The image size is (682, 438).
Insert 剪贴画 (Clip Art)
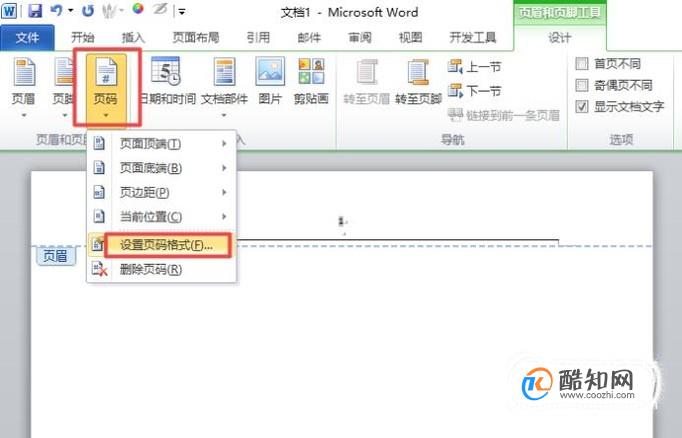point(311,81)
